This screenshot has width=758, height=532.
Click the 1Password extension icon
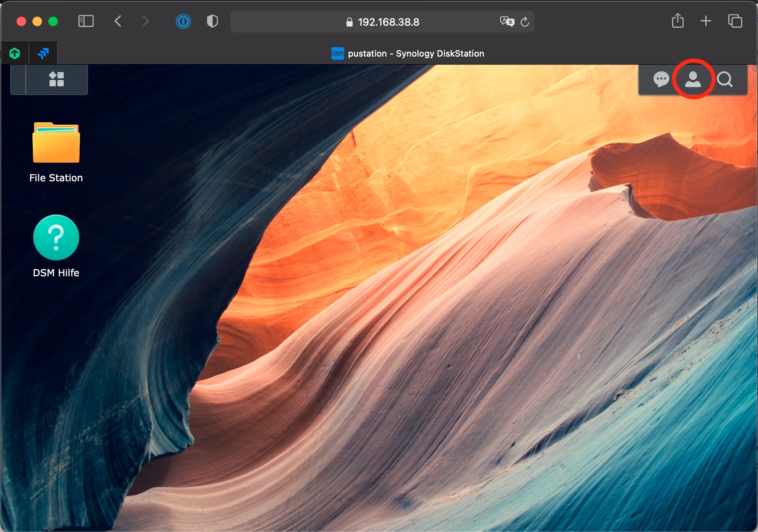(x=183, y=21)
